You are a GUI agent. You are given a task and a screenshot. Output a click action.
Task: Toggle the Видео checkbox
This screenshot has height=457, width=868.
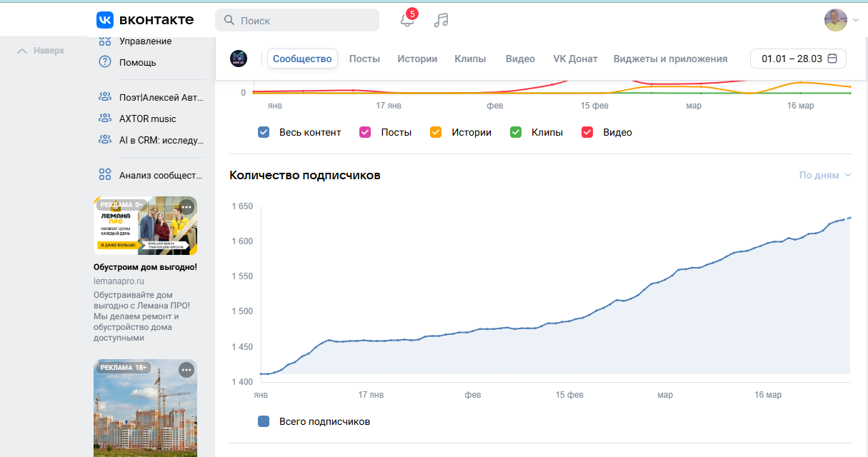click(587, 132)
